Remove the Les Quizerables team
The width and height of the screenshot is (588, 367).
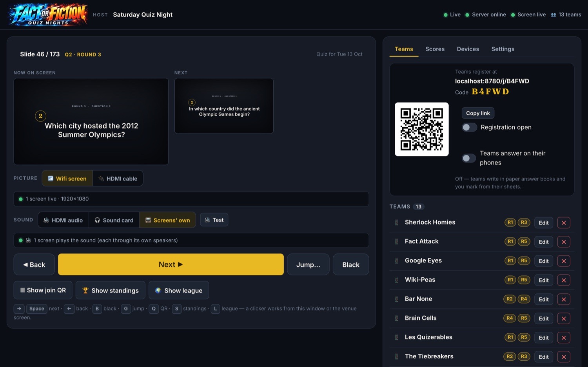point(564,338)
